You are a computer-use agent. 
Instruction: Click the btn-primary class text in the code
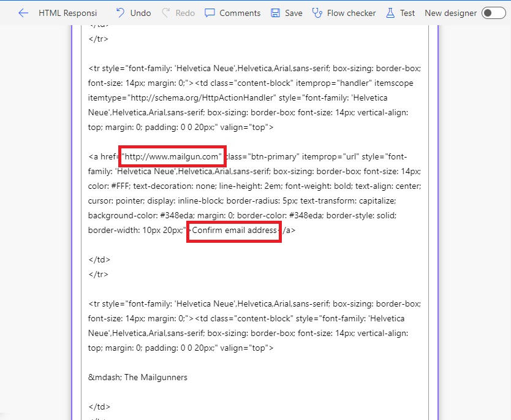[274, 156]
